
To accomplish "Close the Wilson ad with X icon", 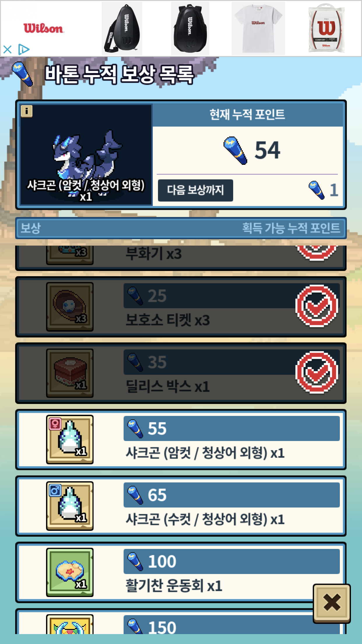I will pyautogui.click(x=8, y=49).
